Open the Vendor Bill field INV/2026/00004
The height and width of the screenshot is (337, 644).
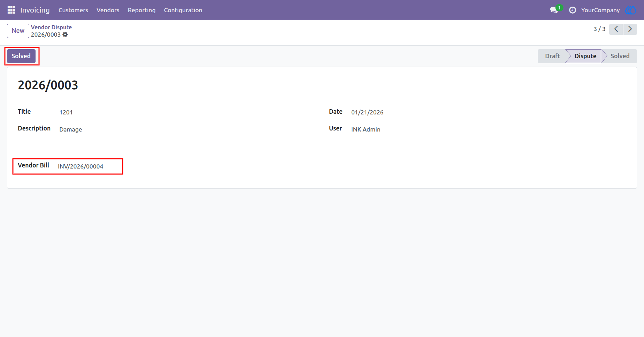[80, 166]
